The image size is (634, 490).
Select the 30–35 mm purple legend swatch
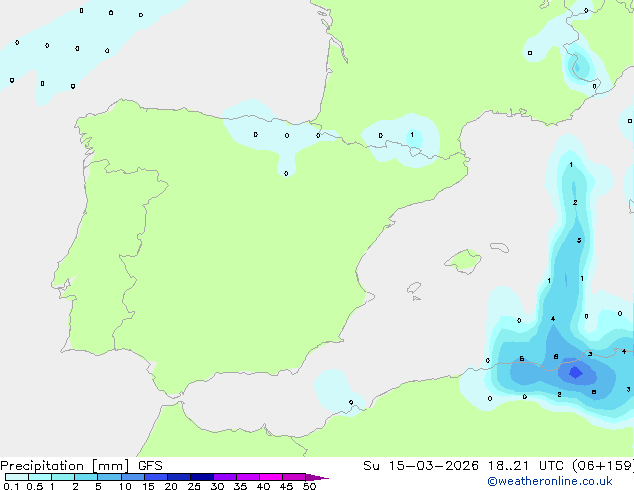coord(225,477)
